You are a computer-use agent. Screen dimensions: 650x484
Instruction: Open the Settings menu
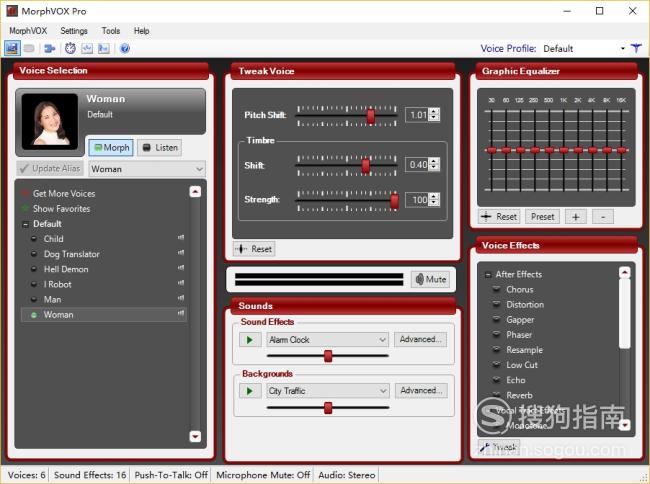(x=74, y=31)
